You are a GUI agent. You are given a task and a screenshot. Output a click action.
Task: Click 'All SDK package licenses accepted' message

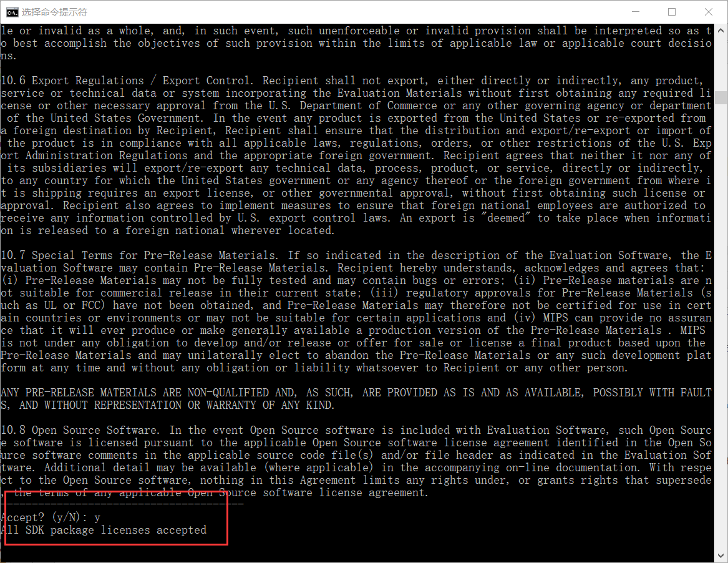104,530
